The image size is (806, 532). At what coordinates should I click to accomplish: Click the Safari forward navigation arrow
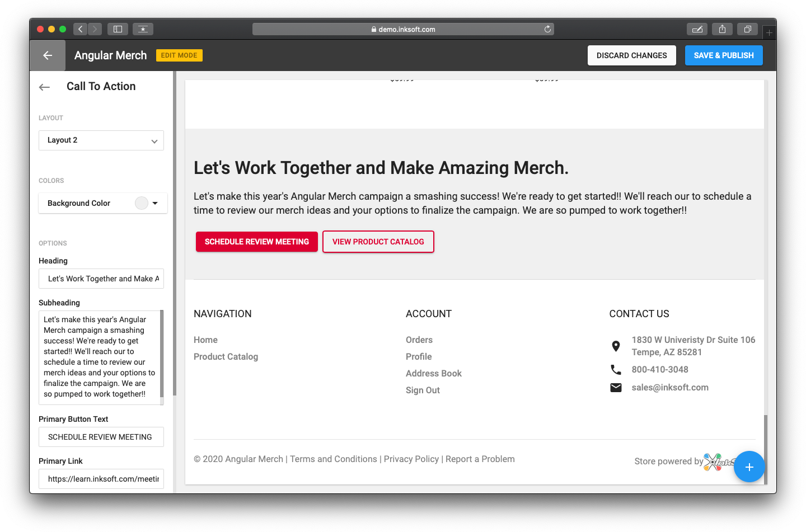pos(95,29)
